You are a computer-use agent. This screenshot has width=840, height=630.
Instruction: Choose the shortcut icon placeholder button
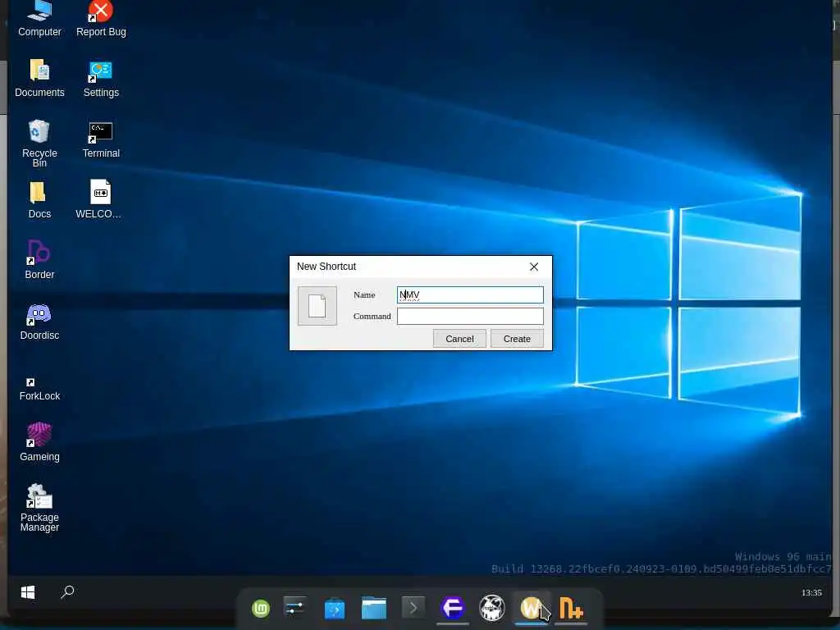pos(317,306)
